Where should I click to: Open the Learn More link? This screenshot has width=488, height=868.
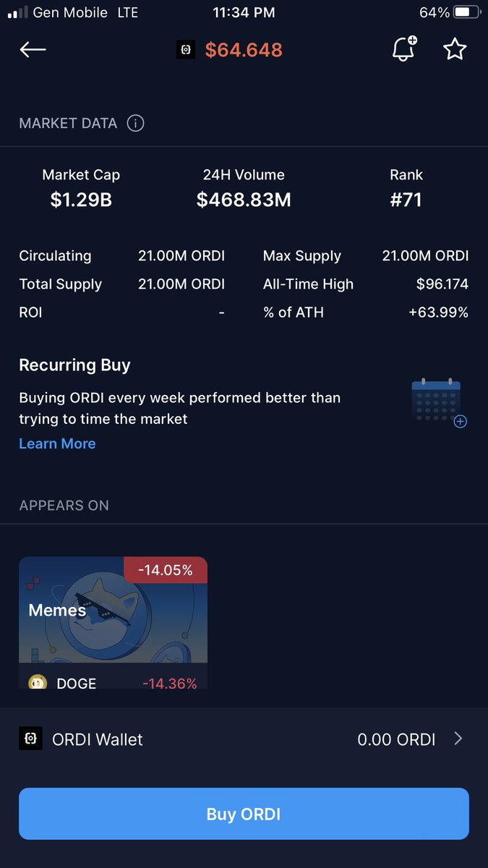pyautogui.click(x=57, y=443)
